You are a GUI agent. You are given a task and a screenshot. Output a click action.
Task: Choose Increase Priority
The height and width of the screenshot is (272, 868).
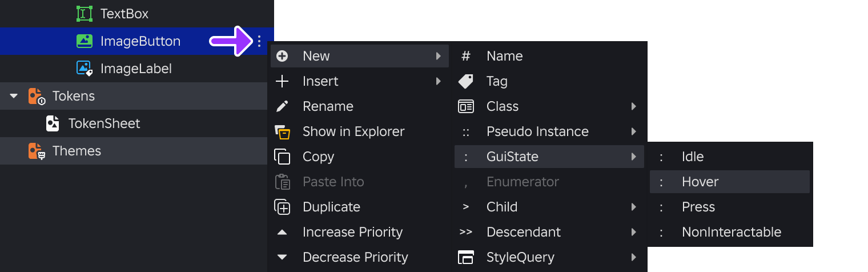point(359,232)
